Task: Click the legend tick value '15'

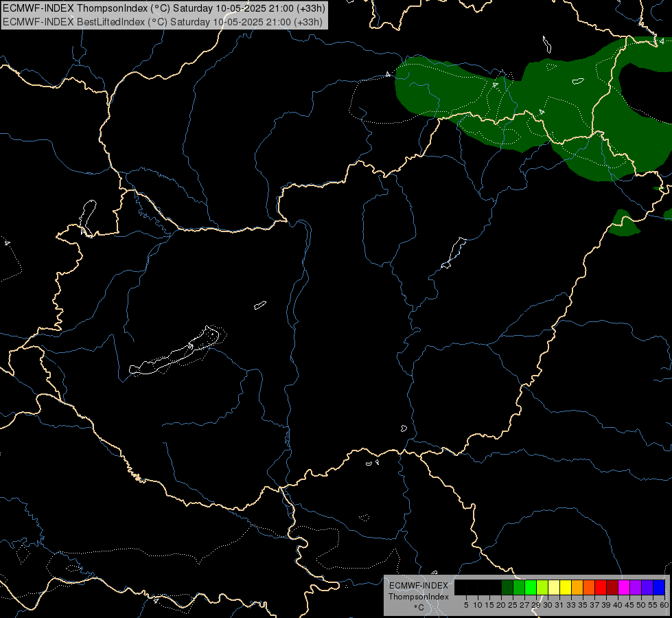Action: 489,605
